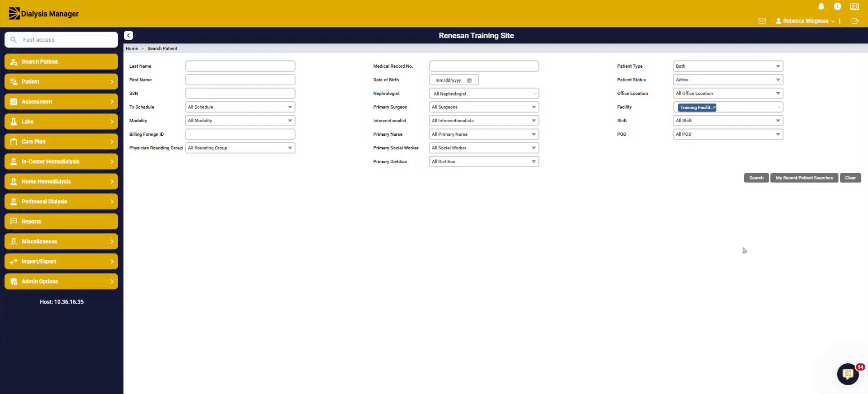Screen dimensions: 868x394
Task: Expand the Labs sidebar menu
Action: [x=61, y=122]
